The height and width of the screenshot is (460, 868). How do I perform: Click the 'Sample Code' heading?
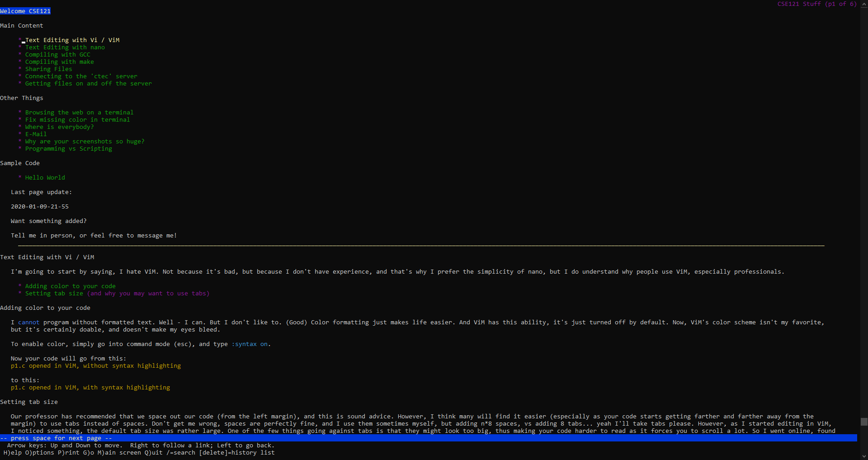pyautogui.click(x=20, y=163)
